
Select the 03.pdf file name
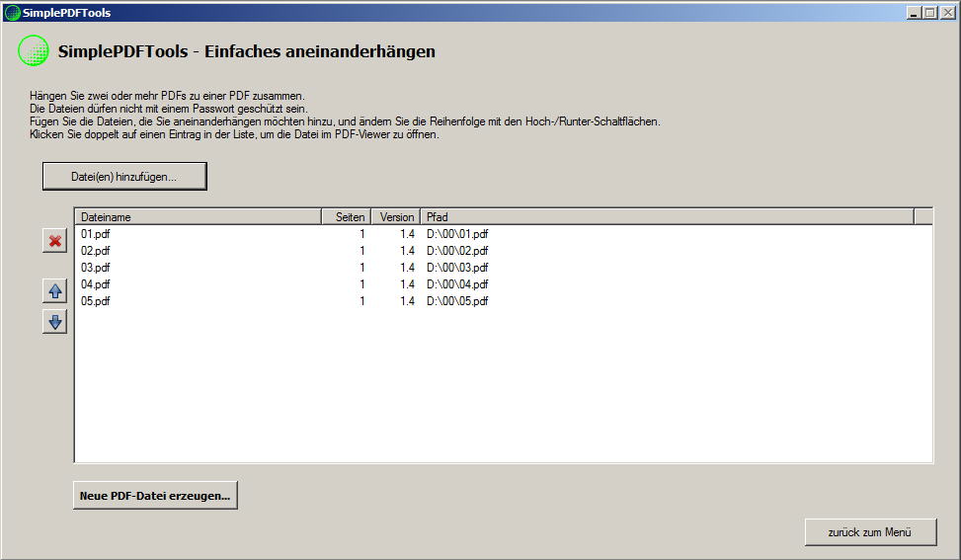coord(96,268)
